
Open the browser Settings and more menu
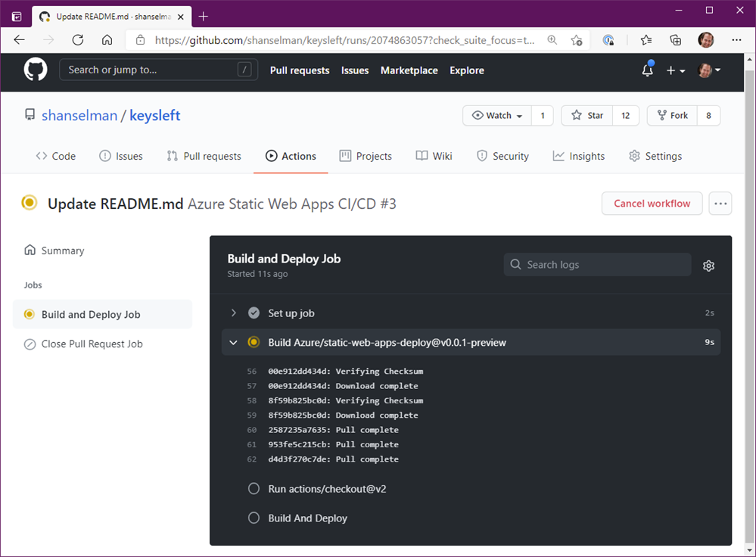point(736,40)
